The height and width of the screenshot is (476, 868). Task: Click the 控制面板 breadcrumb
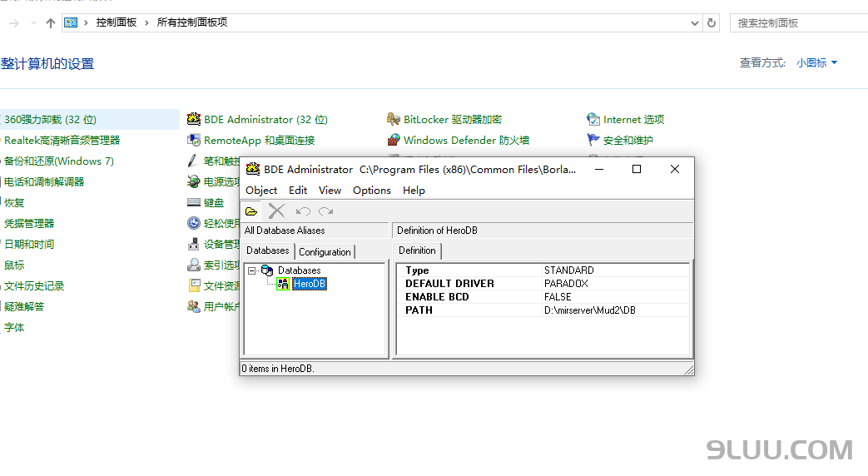[117, 22]
